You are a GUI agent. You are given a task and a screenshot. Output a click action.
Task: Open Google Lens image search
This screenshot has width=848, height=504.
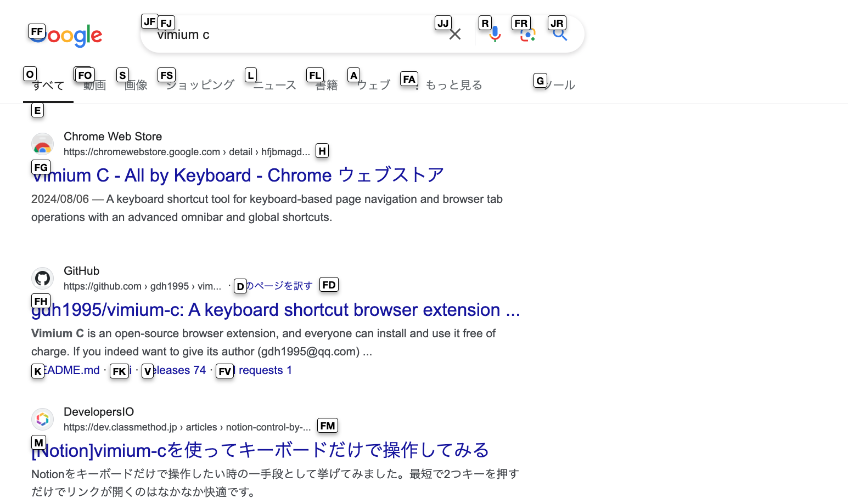(x=527, y=35)
